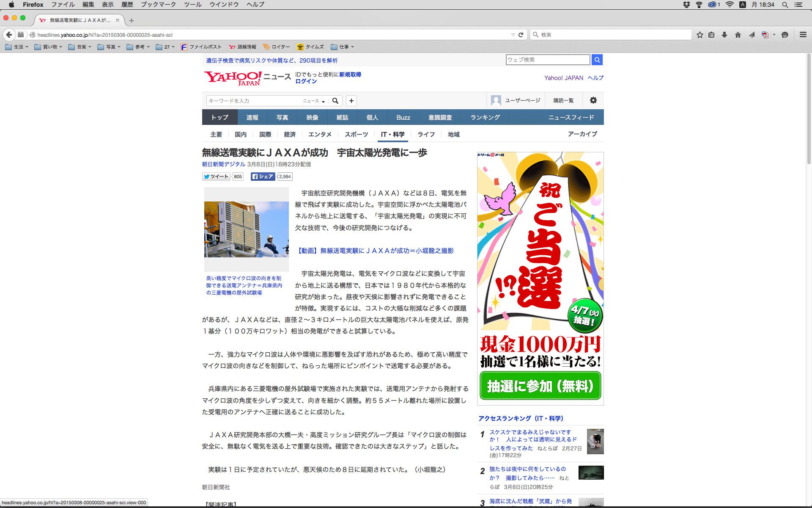Screen dimensions: 812x508
Task: Click the plus button beside keyword search
Action: pos(351,101)
